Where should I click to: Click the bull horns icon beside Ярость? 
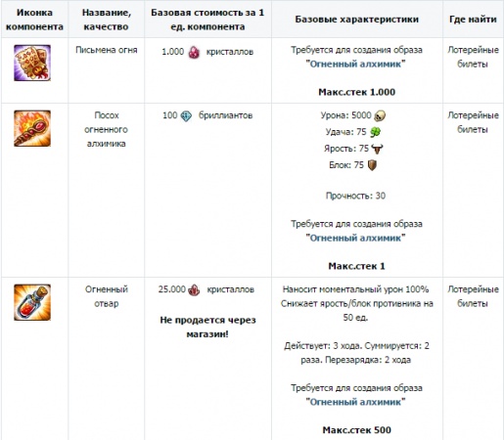pyautogui.click(x=377, y=149)
